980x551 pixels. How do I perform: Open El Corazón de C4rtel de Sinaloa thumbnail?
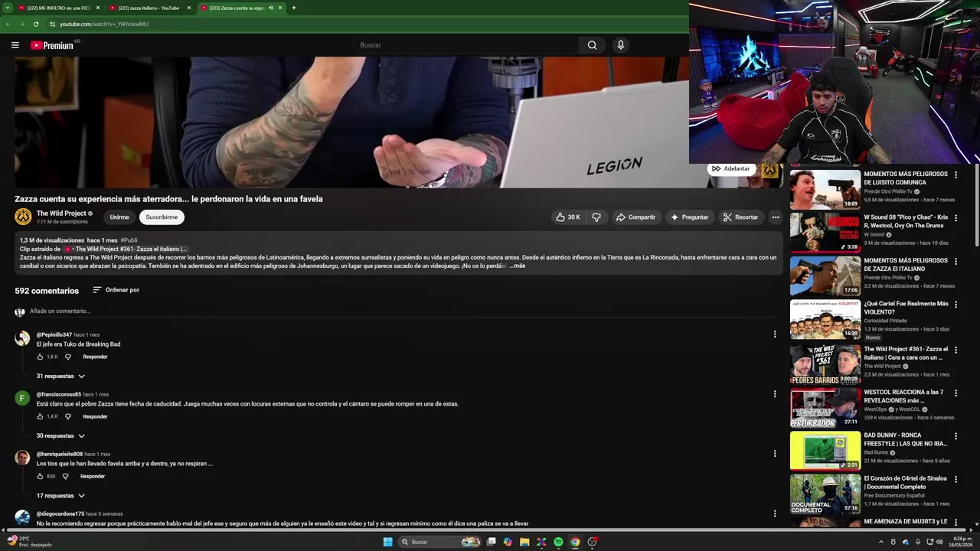pos(825,494)
